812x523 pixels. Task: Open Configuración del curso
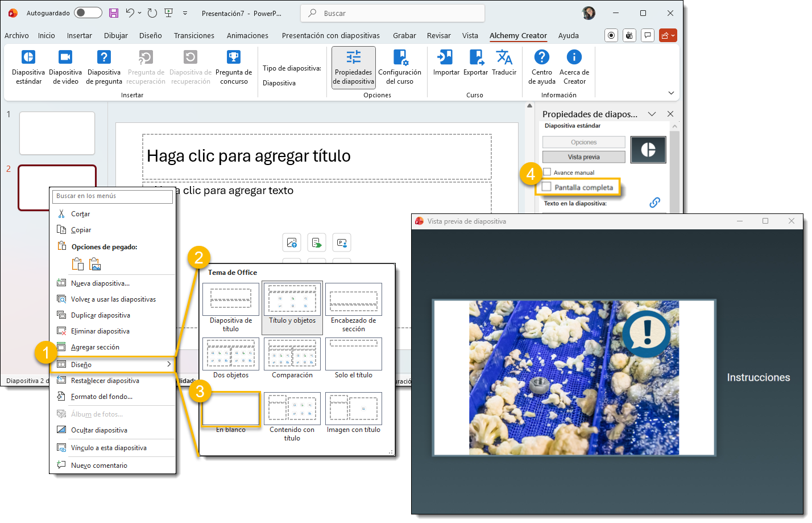(400, 67)
